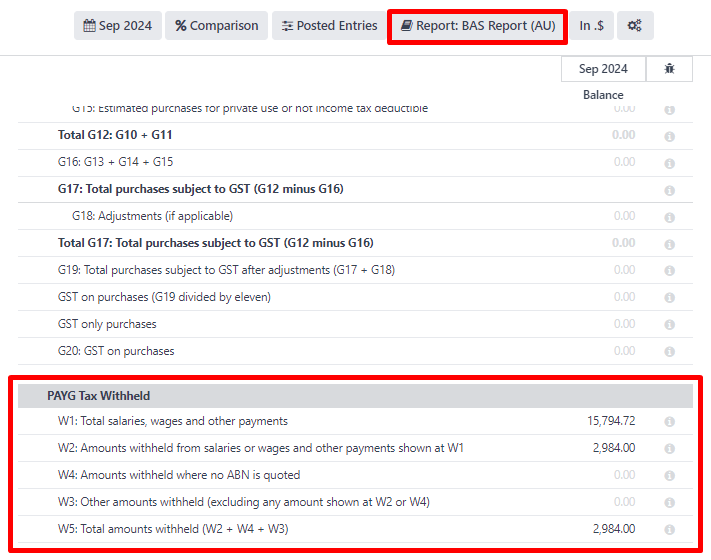
Task: Click info icon on W5 total withheld row
Action: point(669,530)
